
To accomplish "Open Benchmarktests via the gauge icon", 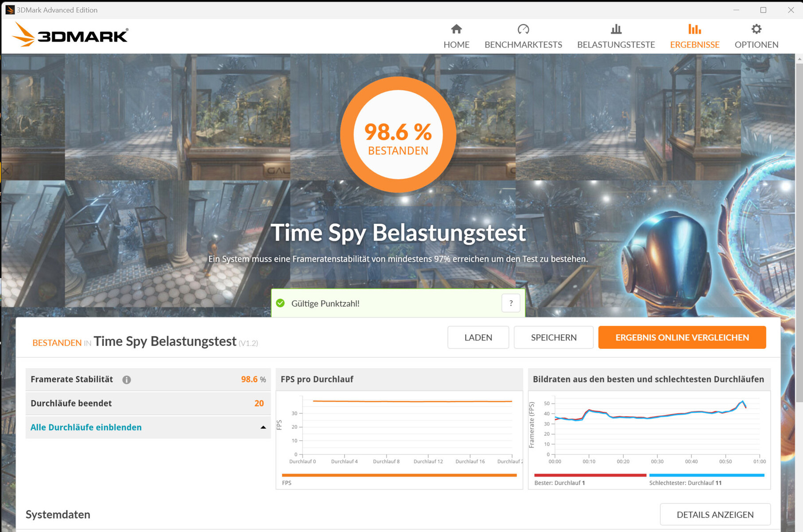I will [x=523, y=29].
